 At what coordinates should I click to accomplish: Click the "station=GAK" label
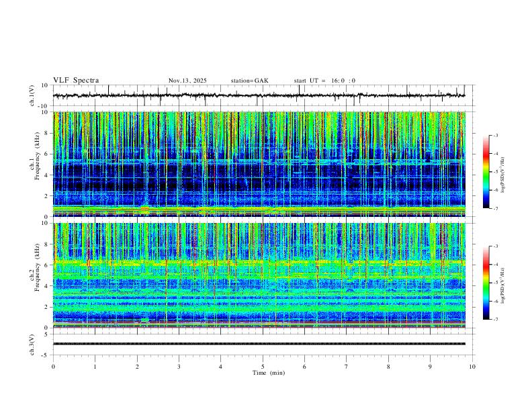tap(249, 81)
